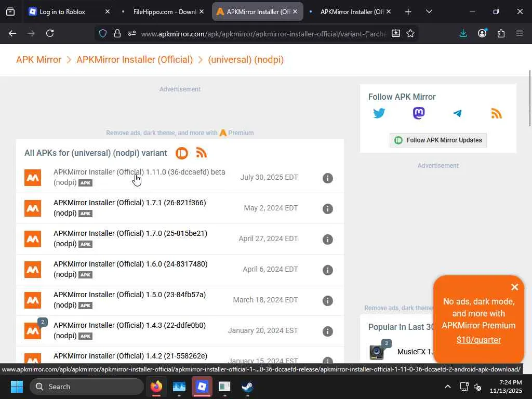Open tracking protection shield icon
The width and height of the screenshot is (532, 399).
pos(103,33)
